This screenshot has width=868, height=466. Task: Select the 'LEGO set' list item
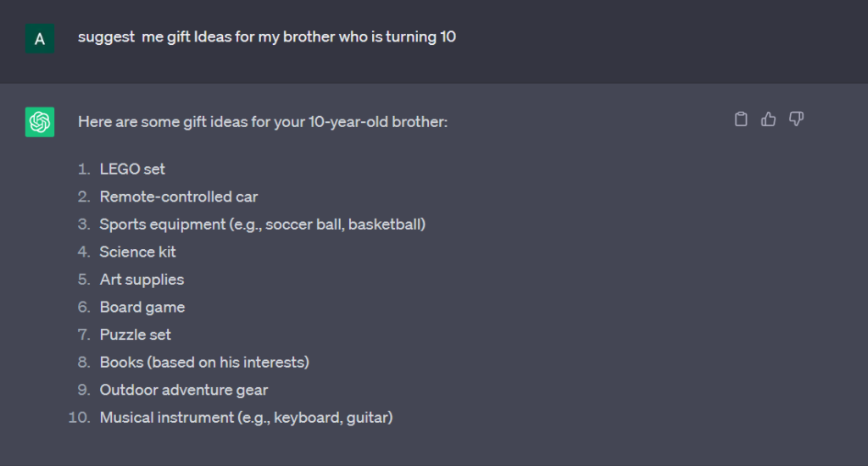[x=132, y=169]
